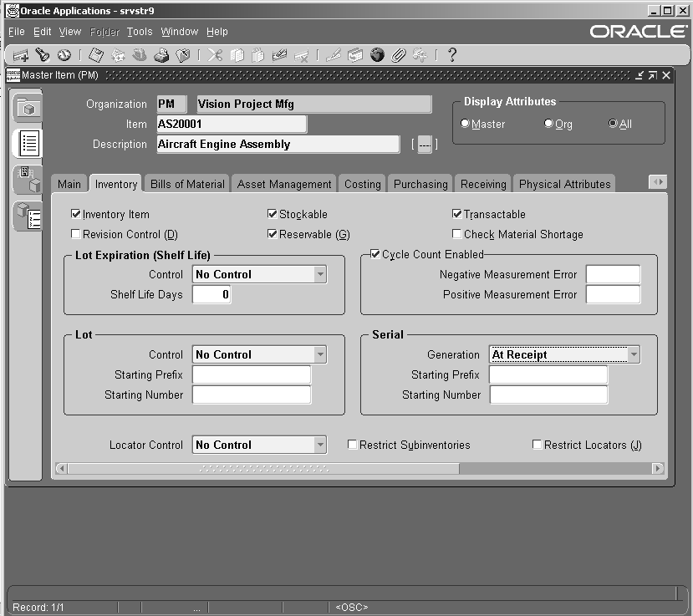Image resolution: width=693 pixels, height=616 pixels.
Task: Click the calculator and cube sidebar icon
Action: click(x=28, y=180)
